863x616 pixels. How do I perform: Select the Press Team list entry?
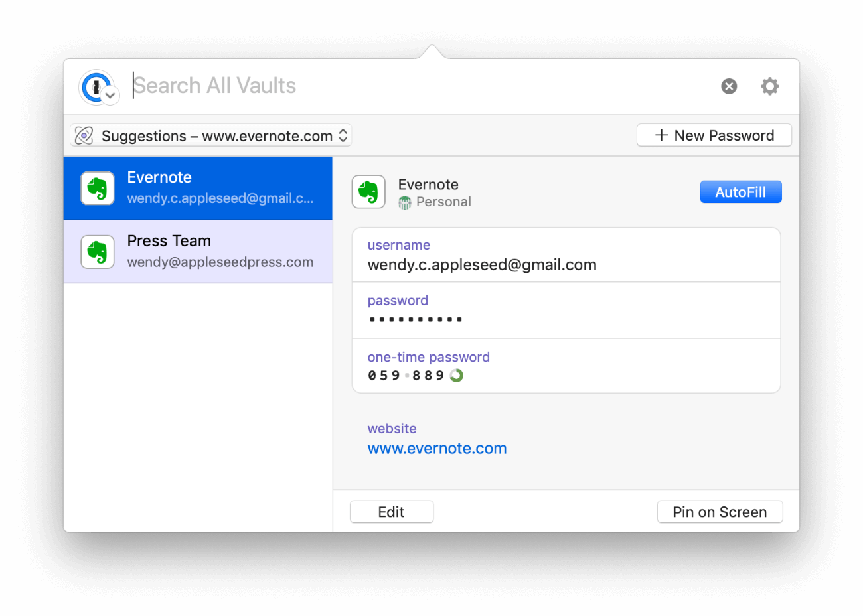point(198,252)
